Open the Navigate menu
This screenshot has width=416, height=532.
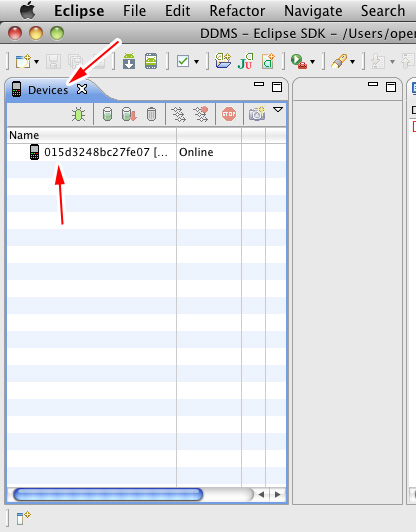point(313,11)
